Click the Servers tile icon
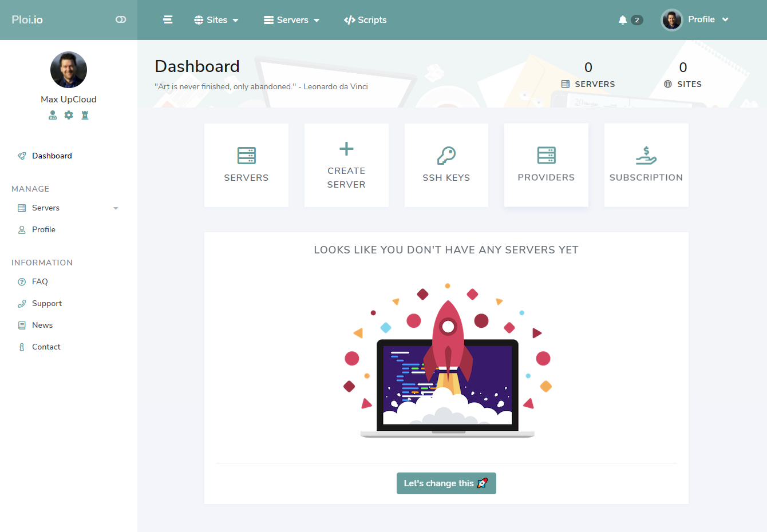Image resolution: width=767 pixels, height=532 pixels. (246, 156)
